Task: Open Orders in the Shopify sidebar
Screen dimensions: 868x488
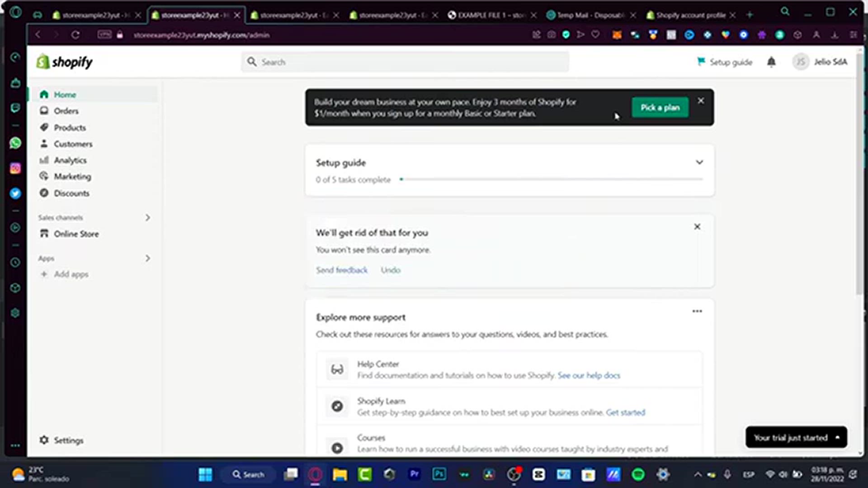Action: 66,111
